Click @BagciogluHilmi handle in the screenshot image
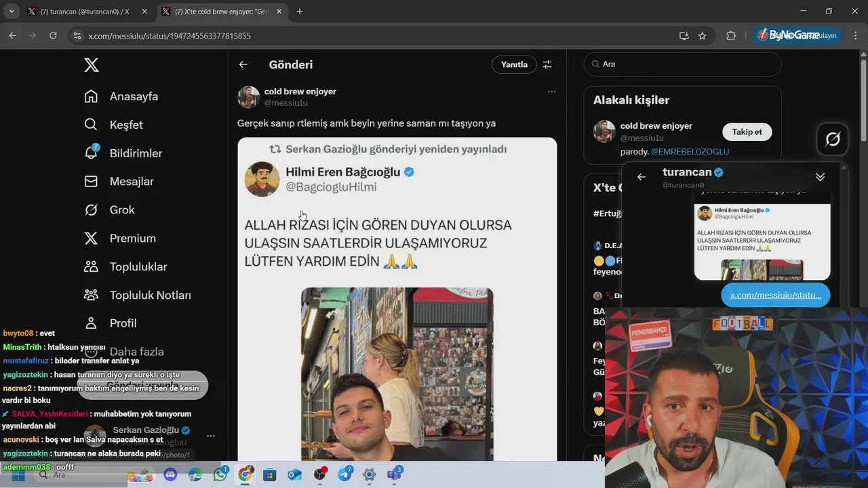 (331, 187)
